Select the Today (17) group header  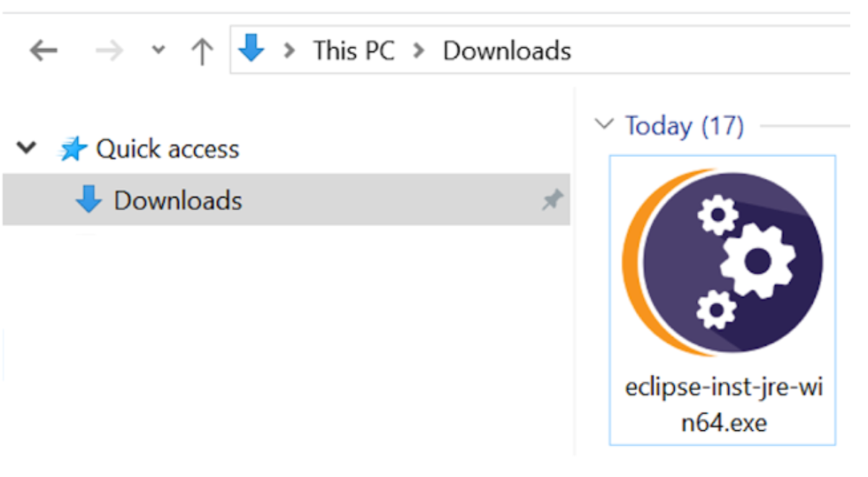[684, 126]
